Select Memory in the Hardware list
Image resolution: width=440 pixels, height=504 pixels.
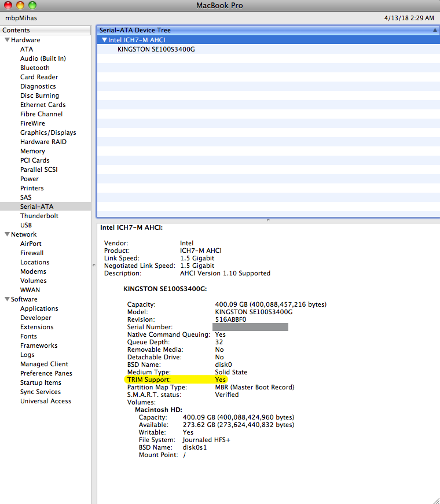[32, 151]
